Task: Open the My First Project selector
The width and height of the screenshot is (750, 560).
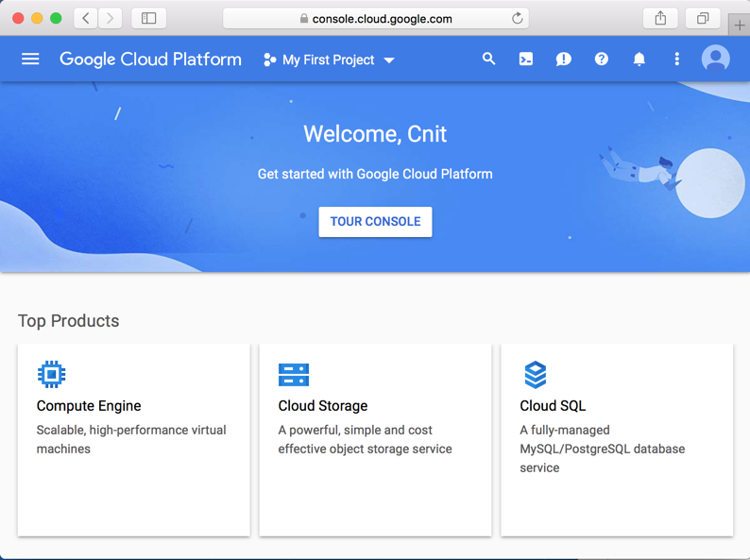Action: (329, 59)
